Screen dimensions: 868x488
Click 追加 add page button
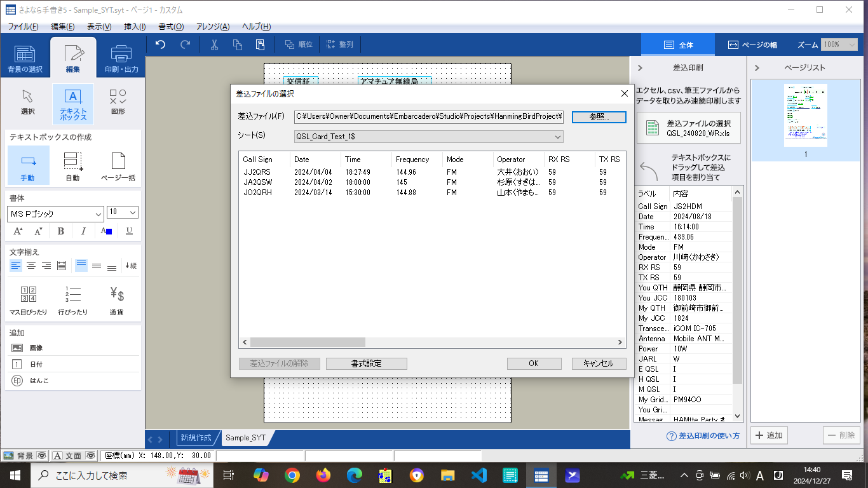point(770,435)
